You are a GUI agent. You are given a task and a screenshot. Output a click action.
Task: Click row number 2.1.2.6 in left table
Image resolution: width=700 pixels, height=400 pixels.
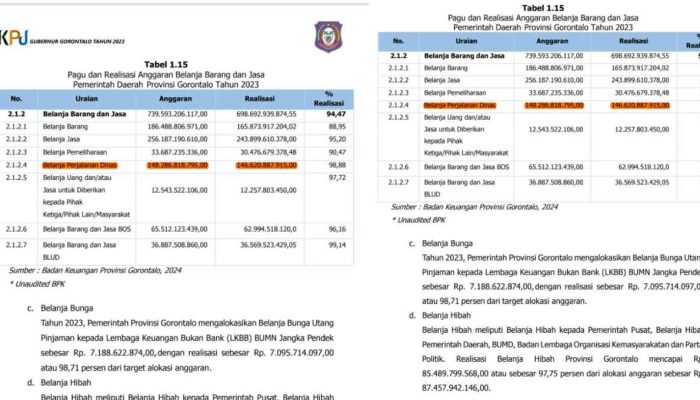point(16,229)
